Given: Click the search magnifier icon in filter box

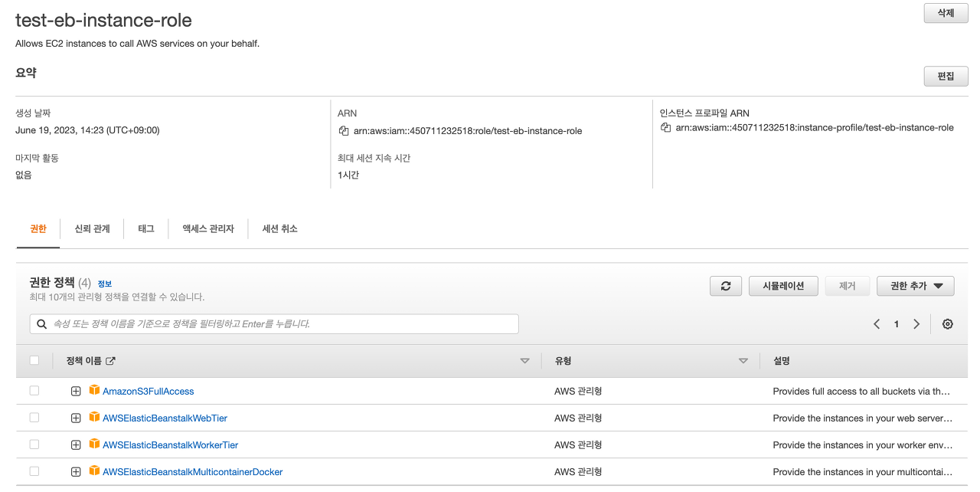Looking at the screenshot, I should coord(42,324).
